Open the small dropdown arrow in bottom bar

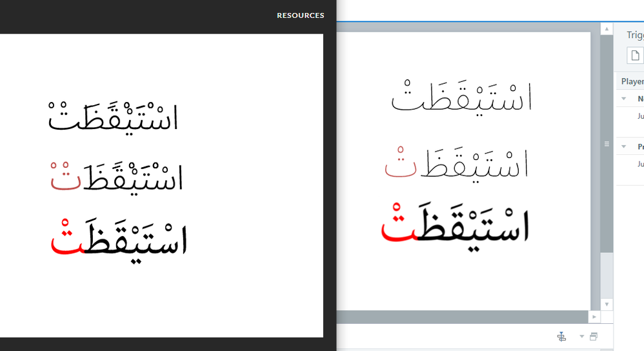pos(581,337)
